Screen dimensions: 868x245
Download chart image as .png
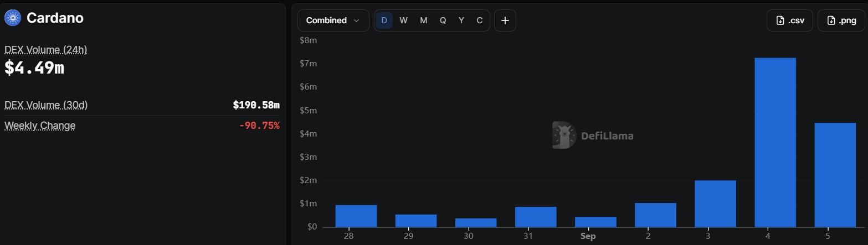tap(841, 20)
